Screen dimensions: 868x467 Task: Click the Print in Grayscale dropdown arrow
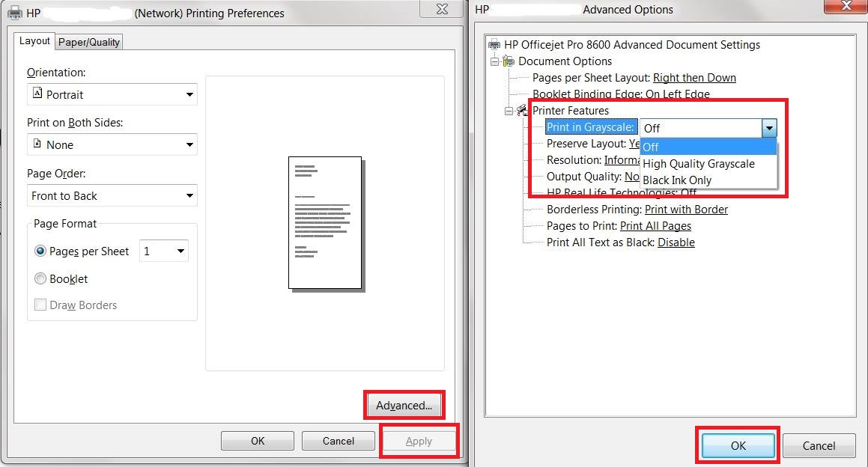pyautogui.click(x=769, y=129)
